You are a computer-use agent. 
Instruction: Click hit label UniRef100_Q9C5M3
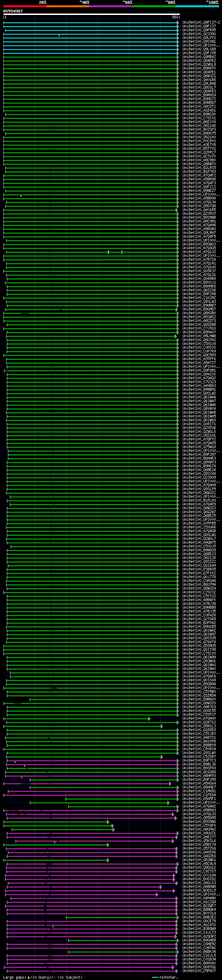(x=199, y=355)
